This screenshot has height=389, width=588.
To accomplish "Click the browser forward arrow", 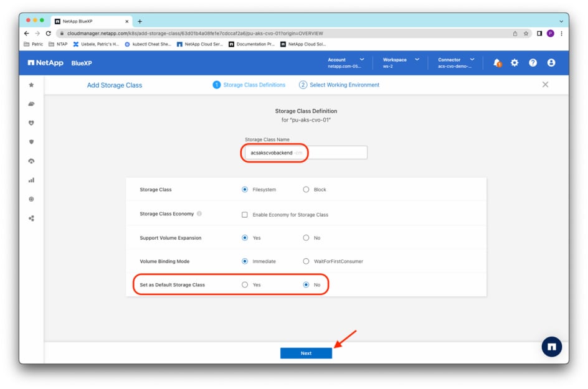I will 37,34.
